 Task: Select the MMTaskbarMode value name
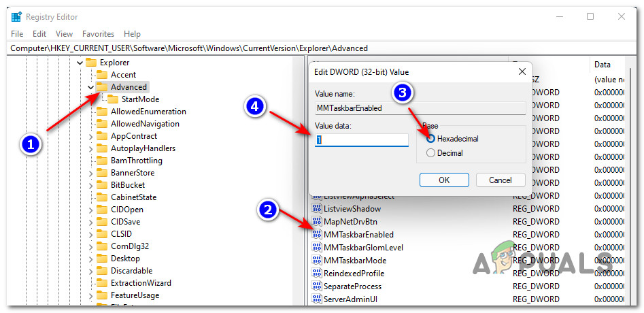point(355,261)
